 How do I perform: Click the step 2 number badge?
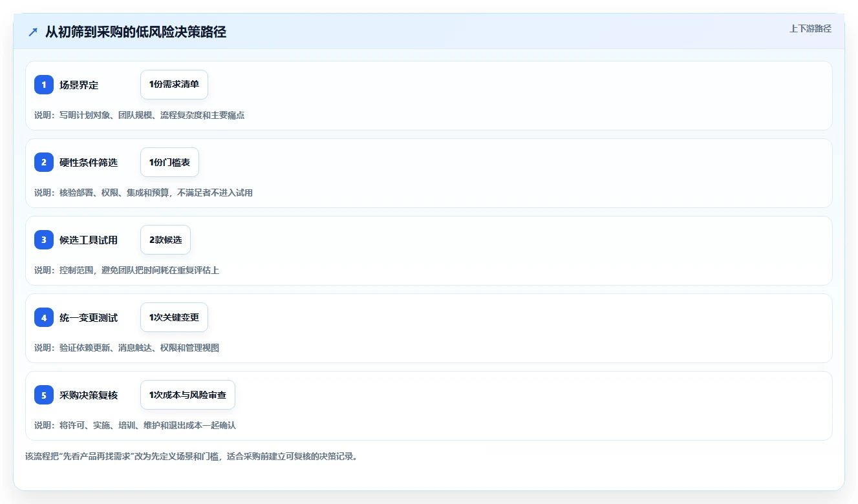click(44, 162)
